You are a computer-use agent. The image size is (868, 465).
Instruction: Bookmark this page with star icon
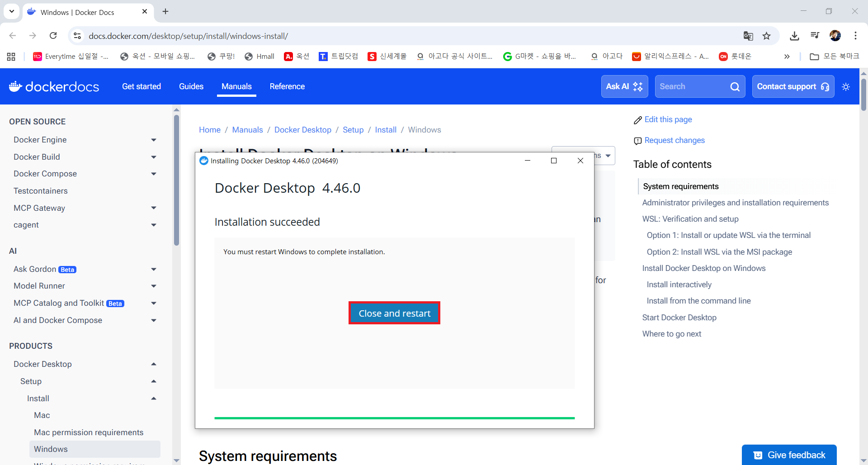click(x=767, y=36)
